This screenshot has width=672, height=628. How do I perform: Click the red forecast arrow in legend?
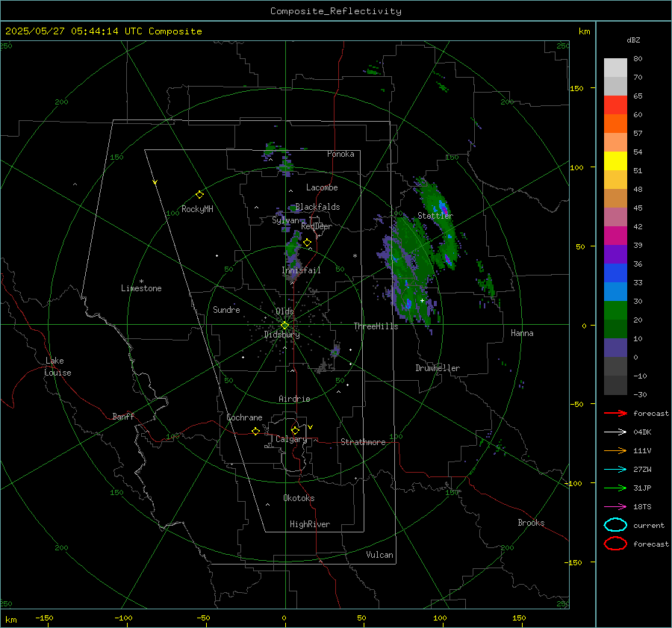pyautogui.click(x=615, y=413)
